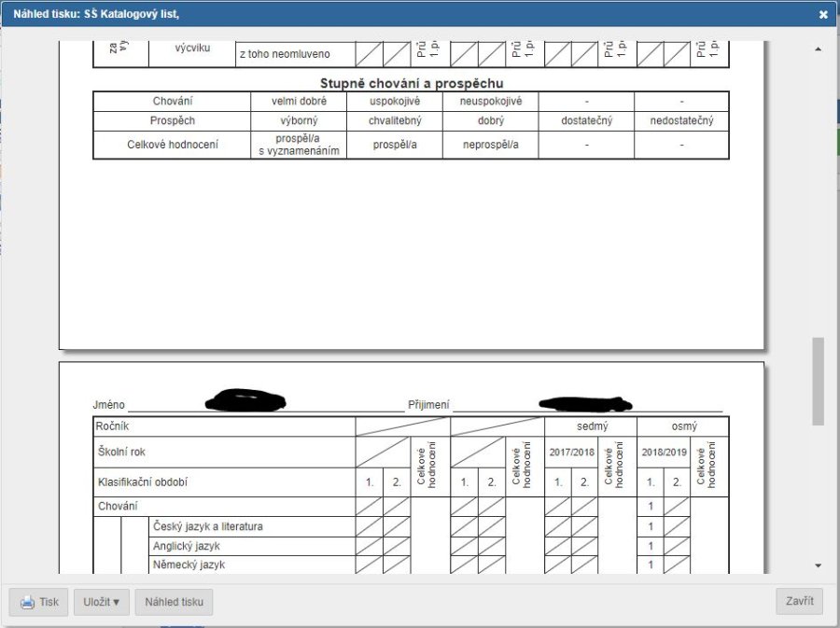Click the nedostatečný grade cell

(x=681, y=121)
